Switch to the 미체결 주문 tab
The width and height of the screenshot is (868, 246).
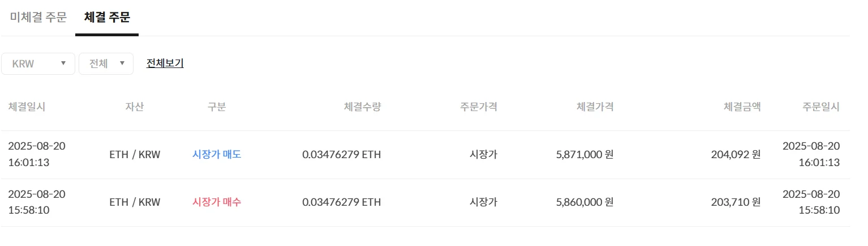tap(38, 17)
